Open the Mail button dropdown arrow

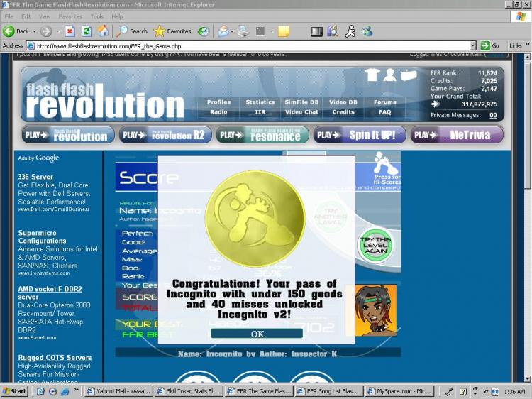232,31
